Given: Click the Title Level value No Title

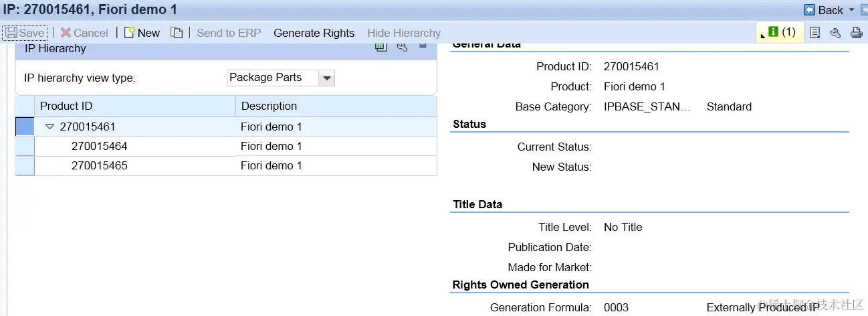Looking at the screenshot, I should pyautogui.click(x=623, y=227).
